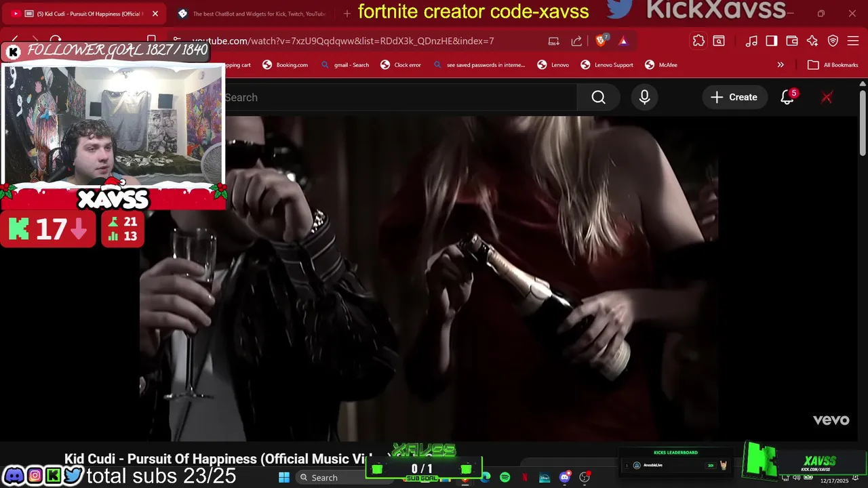
Task: Open the Brave Wallet icon
Action: 792,41
